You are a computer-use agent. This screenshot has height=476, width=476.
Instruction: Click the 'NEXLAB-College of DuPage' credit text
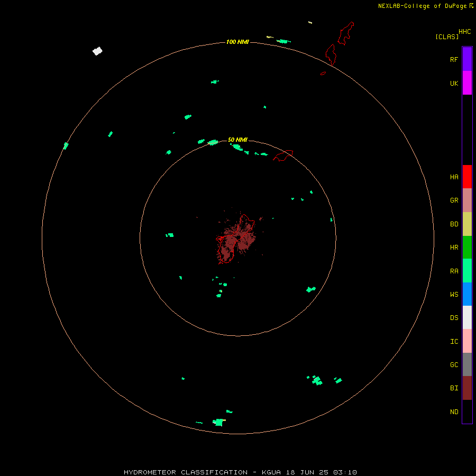(x=422, y=6)
